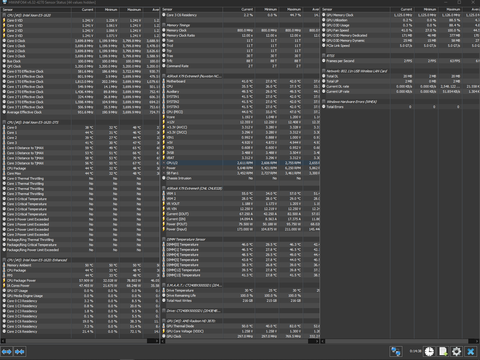The height and width of the screenshot is (360, 480).
Task: Collapse the CPU [#0] Intel Xeon E5-1620 group
Action: coord(4,15)
